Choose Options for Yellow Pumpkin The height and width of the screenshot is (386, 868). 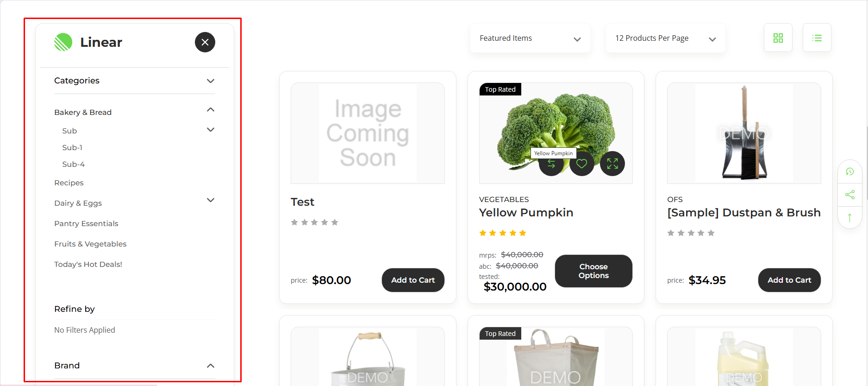pos(593,271)
